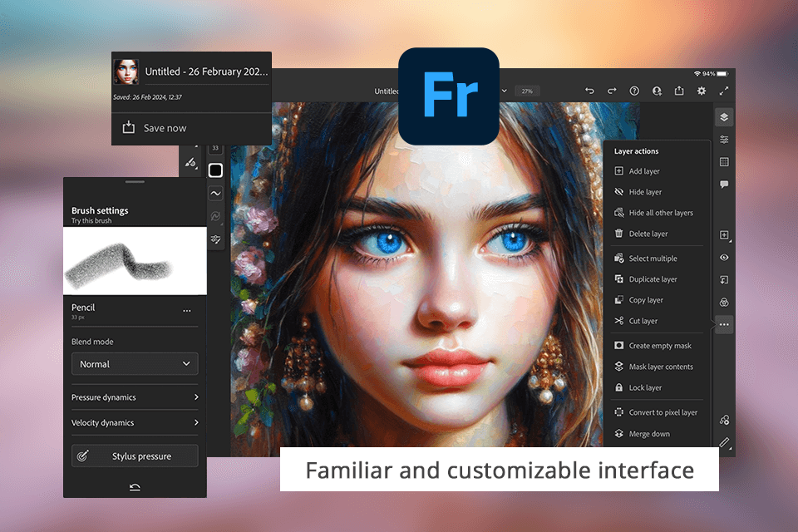Screen dimensions: 798x532
Task: Click the Brush settings panel handle
Action: point(135,182)
